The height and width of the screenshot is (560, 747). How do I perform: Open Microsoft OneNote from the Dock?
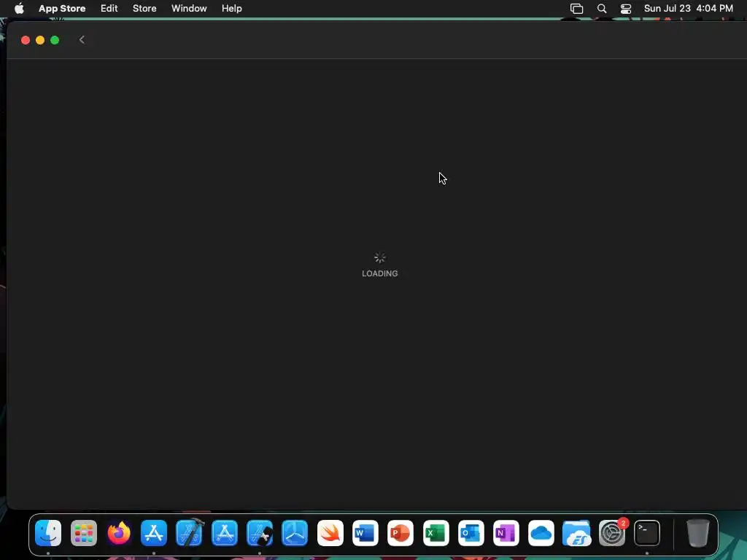pyautogui.click(x=506, y=533)
